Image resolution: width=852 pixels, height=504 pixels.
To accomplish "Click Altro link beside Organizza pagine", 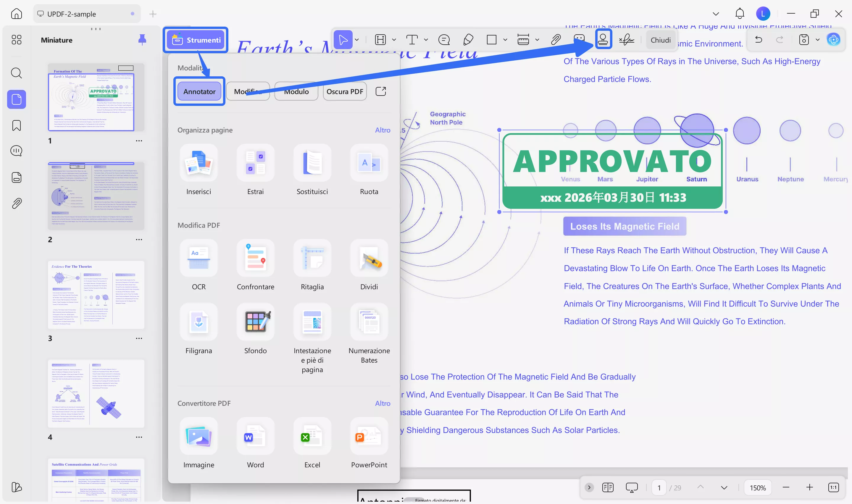I will pos(382,130).
